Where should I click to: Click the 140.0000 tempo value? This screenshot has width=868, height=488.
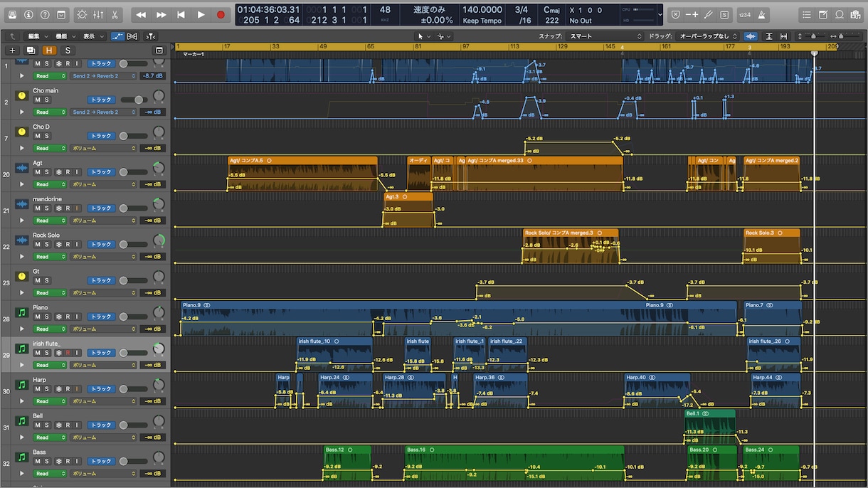tap(482, 10)
